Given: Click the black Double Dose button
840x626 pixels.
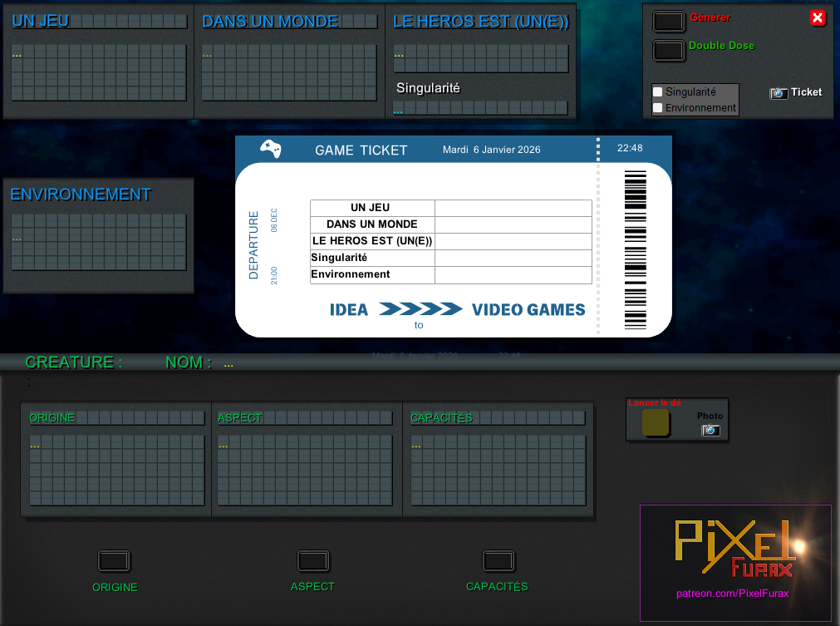Looking at the screenshot, I should [x=669, y=51].
